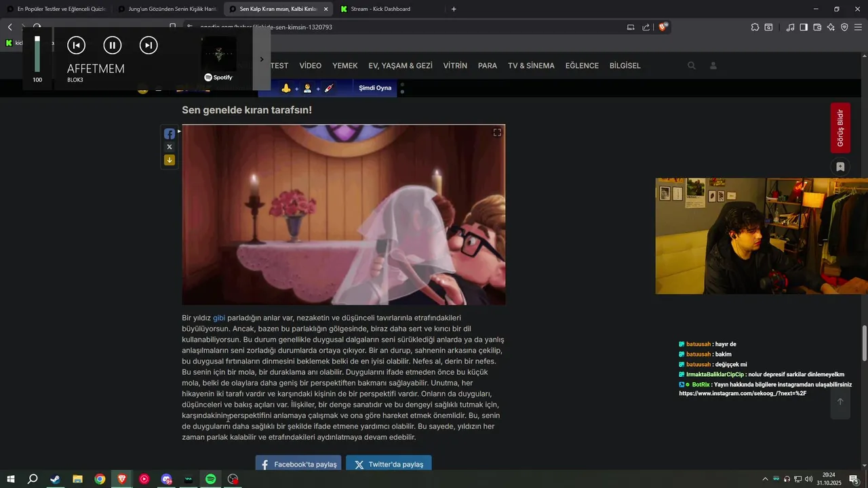Click the Twitter'da paylaş button
Image resolution: width=868 pixels, height=488 pixels.
(x=389, y=464)
